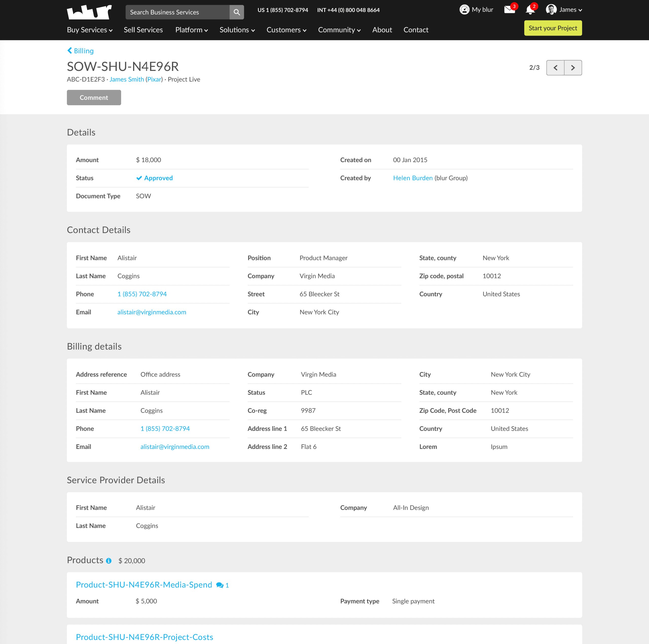Viewport: 649px width, 644px height.
Task: Click the Products info icon
Action: tap(109, 561)
